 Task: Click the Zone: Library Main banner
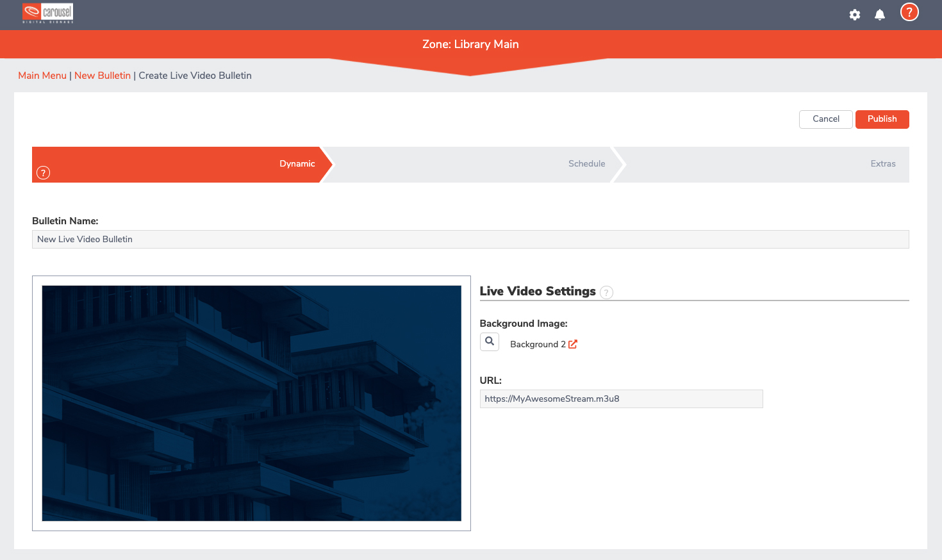(470, 44)
